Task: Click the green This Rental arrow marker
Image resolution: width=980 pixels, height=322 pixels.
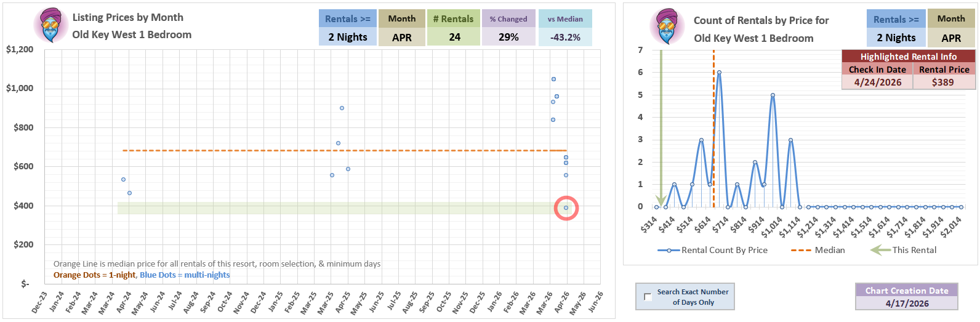Action: (x=661, y=128)
